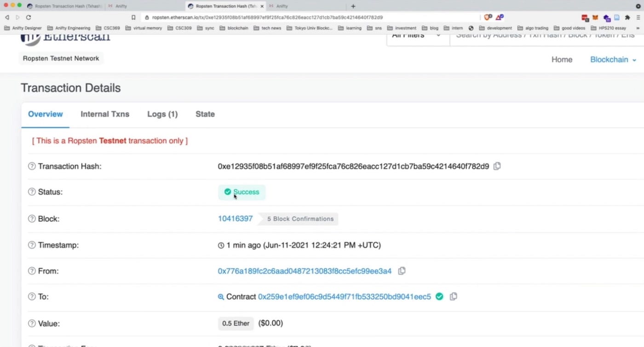The height and width of the screenshot is (347, 644).
Task: Open the development bookmark folder
Action: (x=496, y=28)
